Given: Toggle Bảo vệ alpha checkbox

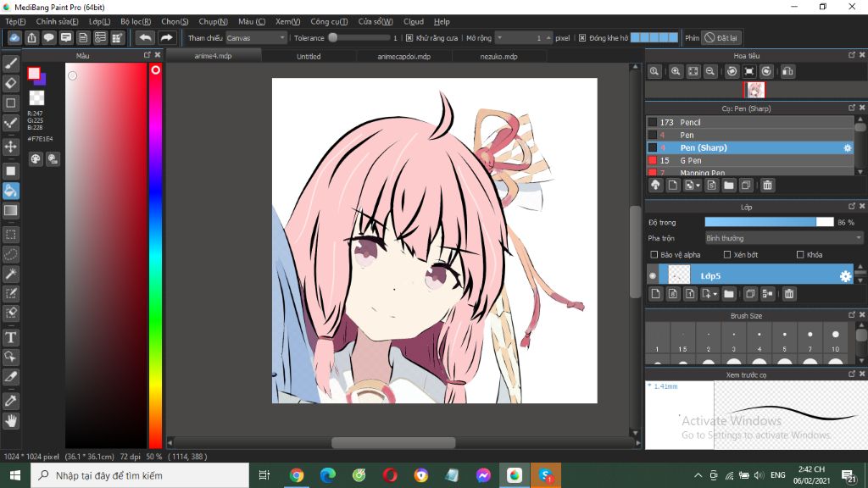Looking at the screenshot, I should tap(654, 254).
